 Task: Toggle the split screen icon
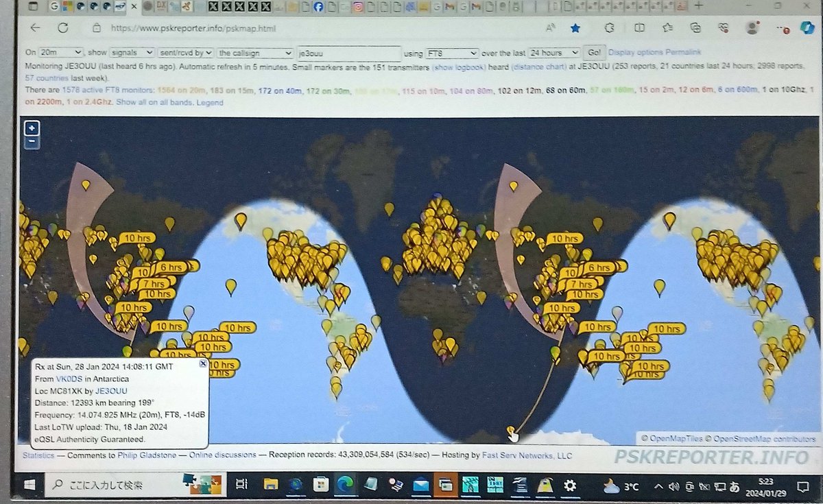639,28
